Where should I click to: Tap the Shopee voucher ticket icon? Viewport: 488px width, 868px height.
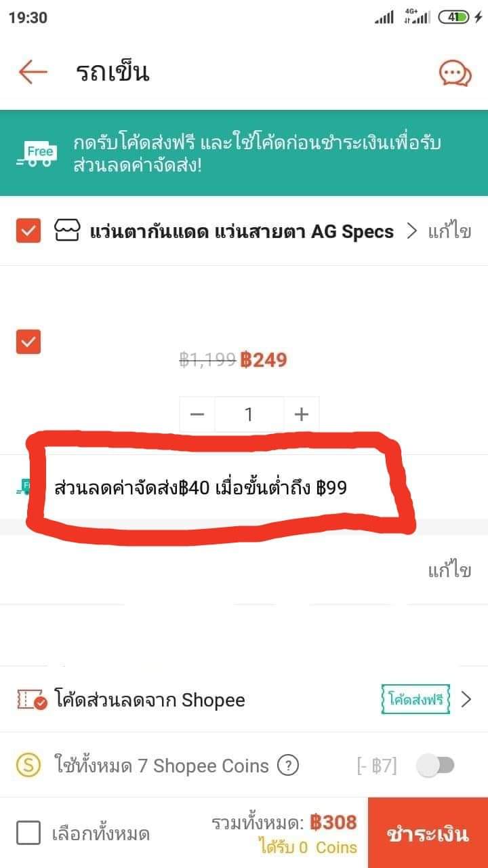pyautogui.click(x=33, y=700)
